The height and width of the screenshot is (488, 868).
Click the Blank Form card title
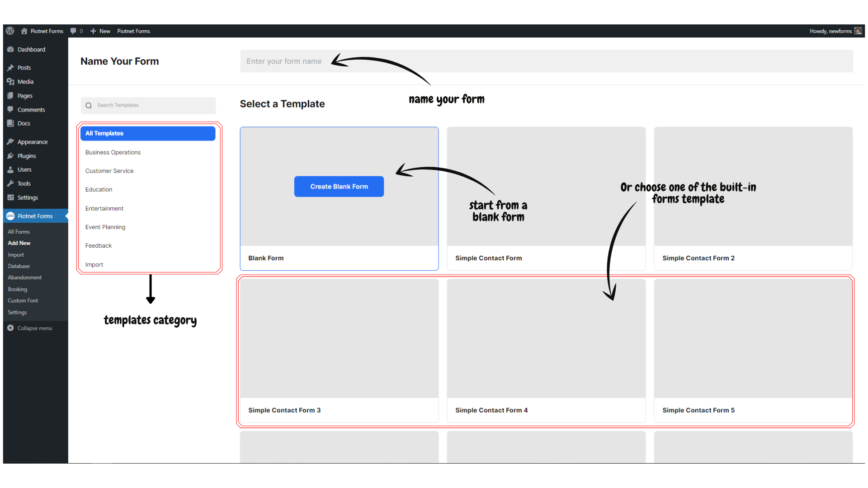pyautogui.click(x=266, y=258)
